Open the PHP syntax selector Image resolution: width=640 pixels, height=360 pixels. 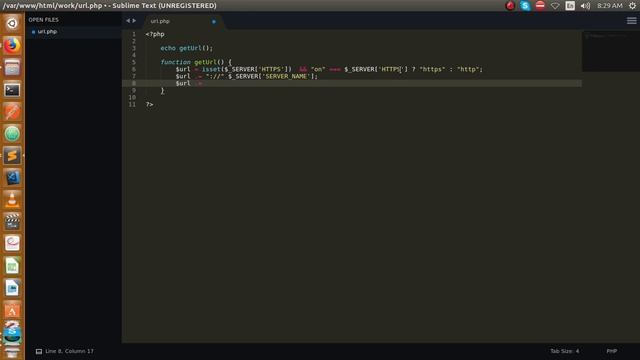pos(611,351)
